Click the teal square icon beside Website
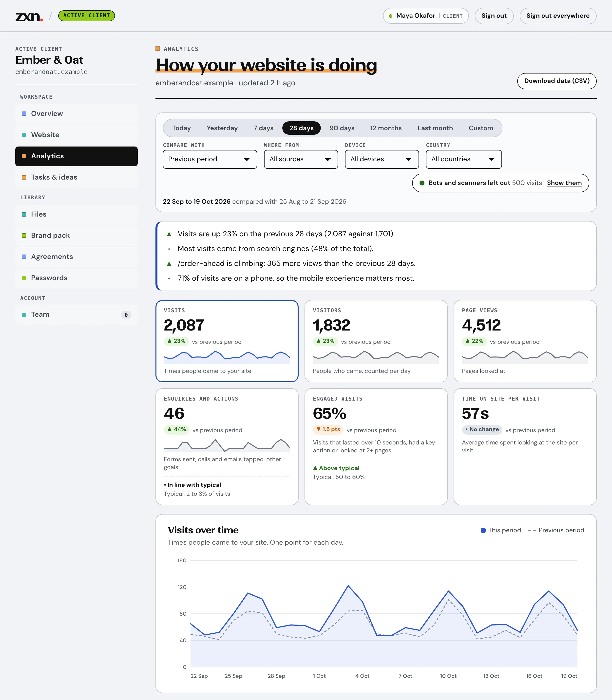 tap(24, 135)
